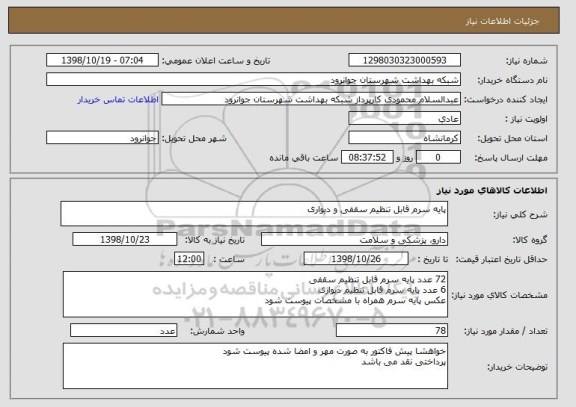This screenshot has height=407, width=576.
Task: Click the label واحد شمارش
Action: click(217, 331)
